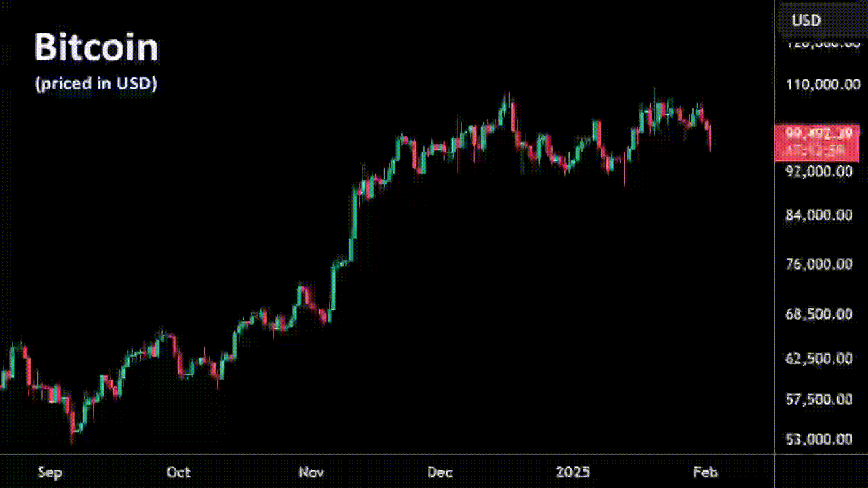
Task: Click the Nov time axis label
Action: point(312,472)
